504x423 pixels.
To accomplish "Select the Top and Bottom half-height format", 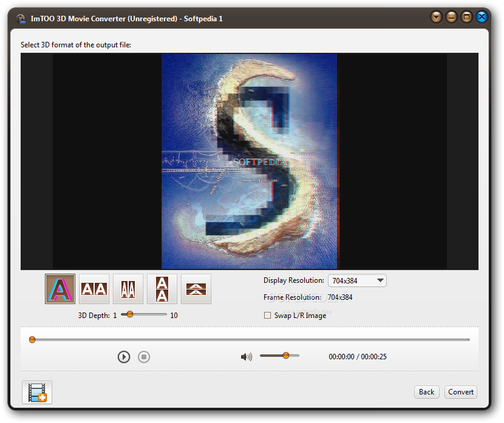I will 196,289.
